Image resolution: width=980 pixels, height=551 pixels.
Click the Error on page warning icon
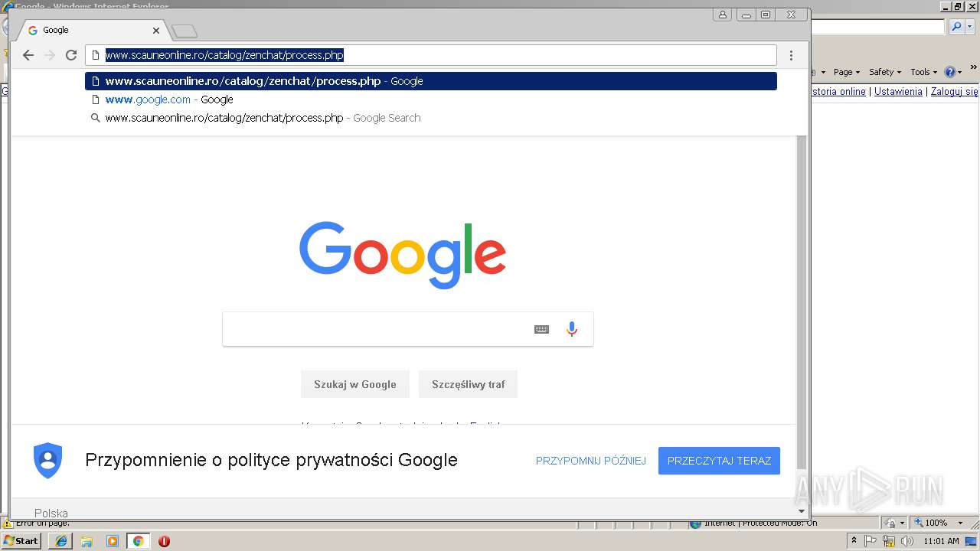coord(8,523)
